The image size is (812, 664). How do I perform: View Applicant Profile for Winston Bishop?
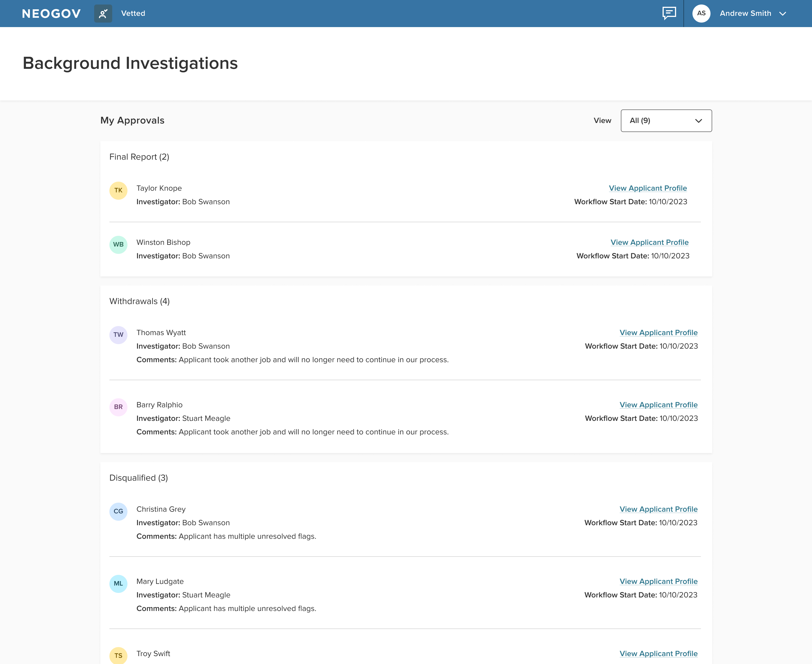pos(650,243)
